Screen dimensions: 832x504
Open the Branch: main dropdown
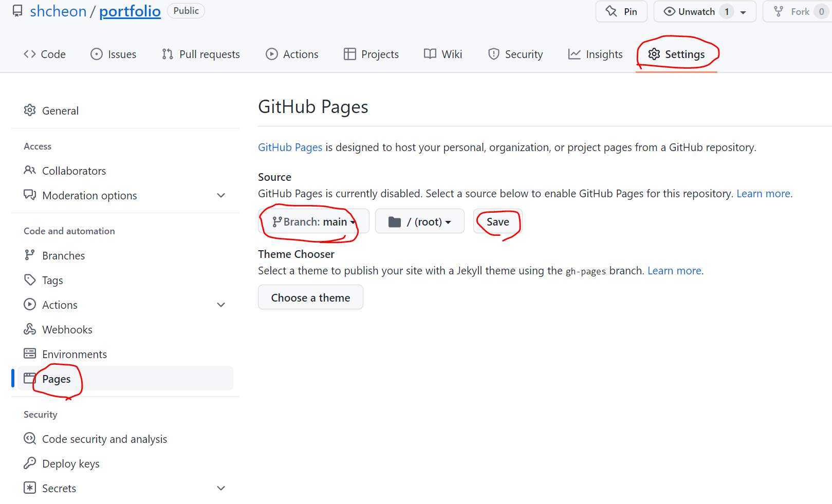[313, 221]
